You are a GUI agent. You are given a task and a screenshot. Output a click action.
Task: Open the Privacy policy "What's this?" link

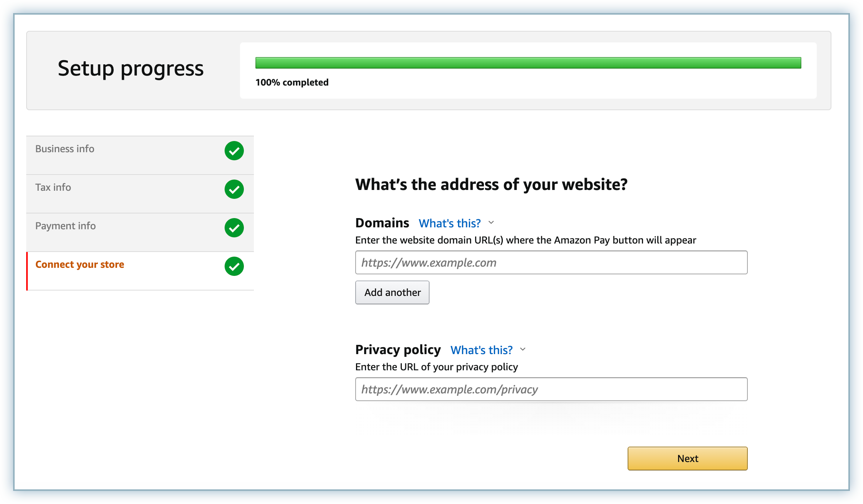(x=482, y=350)
